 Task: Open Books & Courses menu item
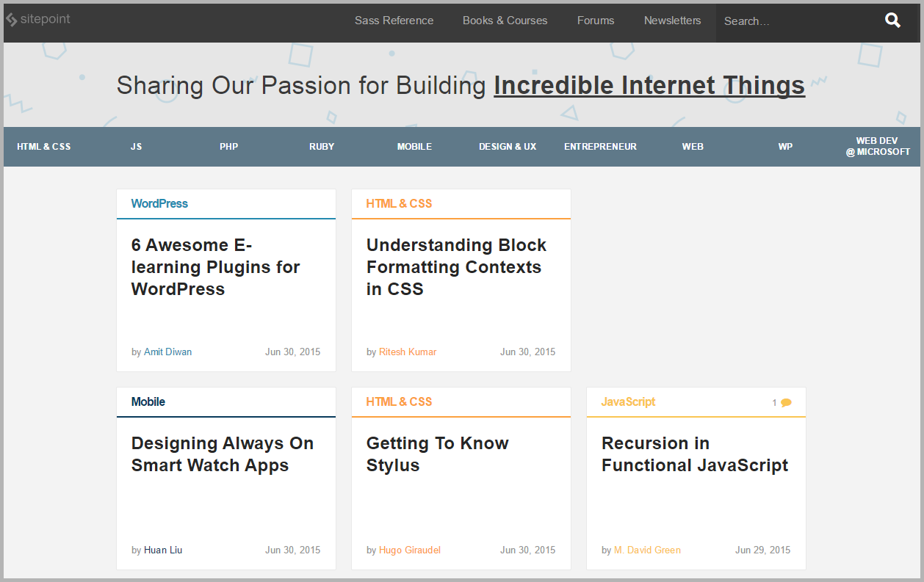(505, 21)
